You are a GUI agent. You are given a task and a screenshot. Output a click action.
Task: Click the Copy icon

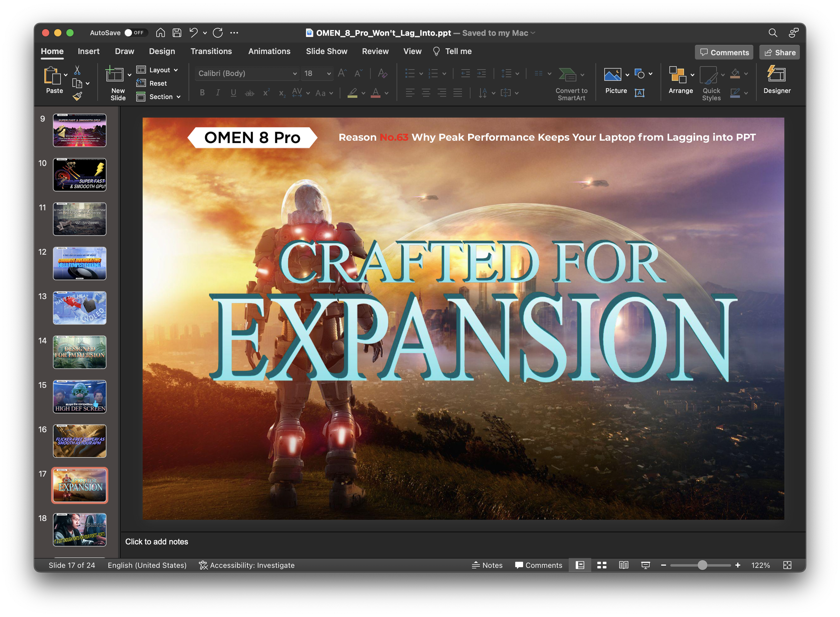pyautogui.click(x=77, y=84)
